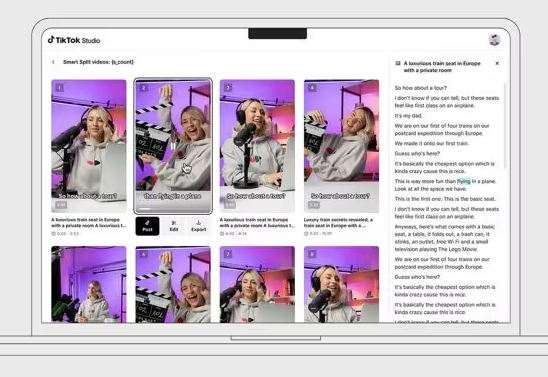Export the selected clip
Viewport: 548px width, 377px height.
click(x=199, y=226)
